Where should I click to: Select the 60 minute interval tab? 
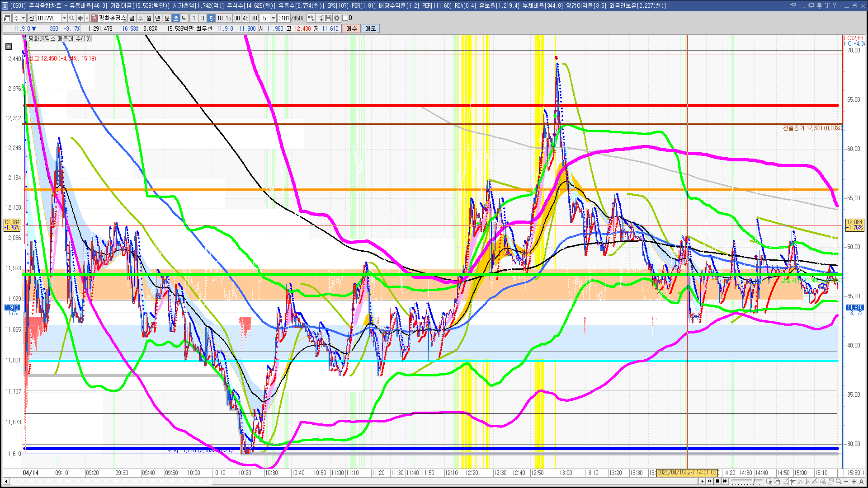(x=254, y=18)
